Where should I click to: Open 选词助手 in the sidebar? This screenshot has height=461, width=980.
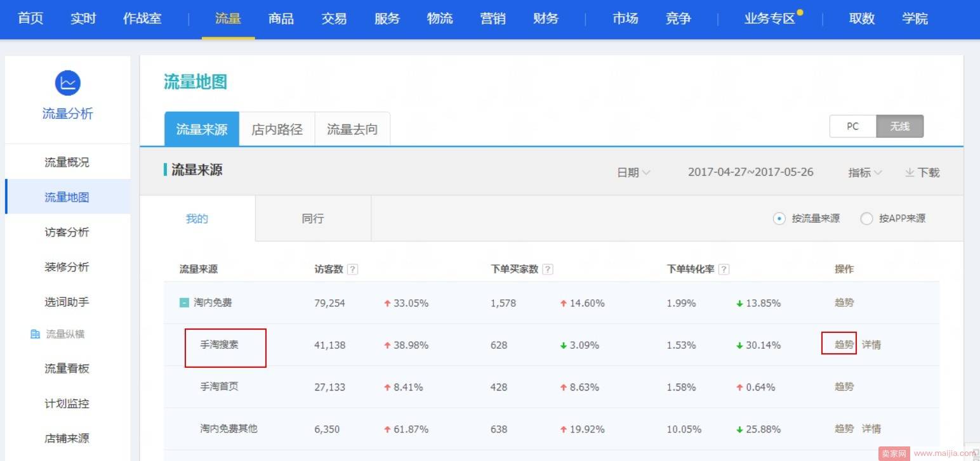click(x=67, y=302)
